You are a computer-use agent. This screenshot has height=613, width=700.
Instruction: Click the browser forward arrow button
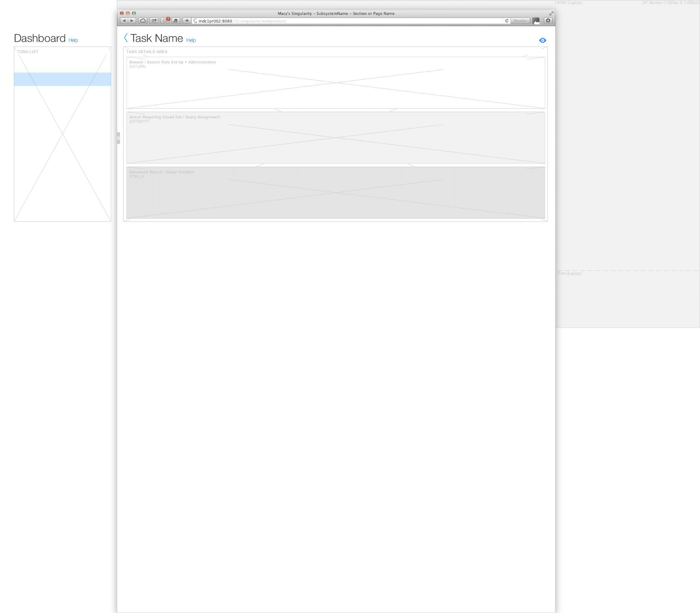(x=132, y=21)
